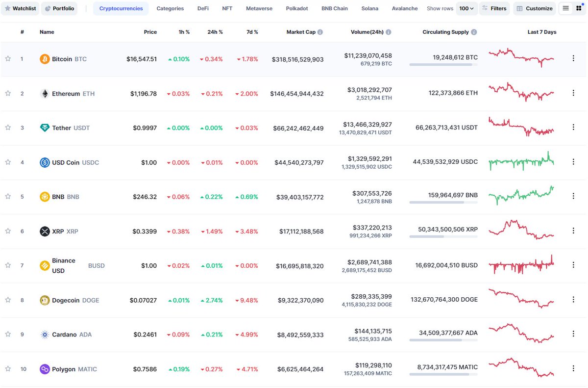Click the Customize button

[x=534, y=8]
